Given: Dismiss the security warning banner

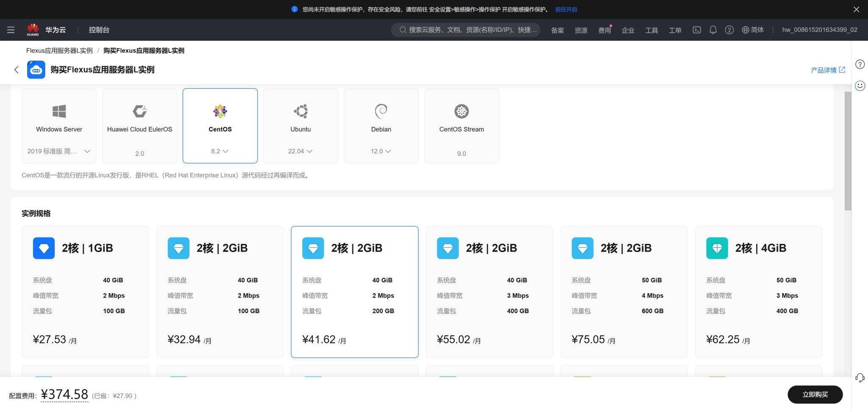Looking at the screenshot, I should click(856, 9).
